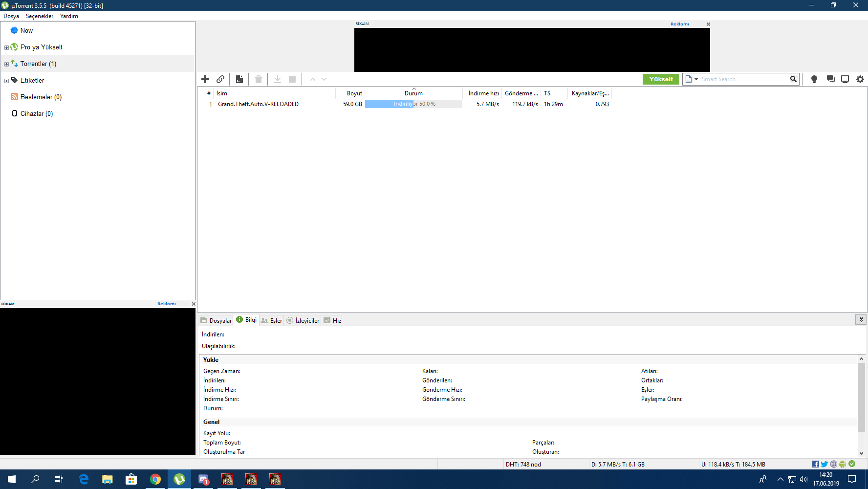868x489 pixels.
Task: Open the Seçenekler menu
Action: coord(40,16)
